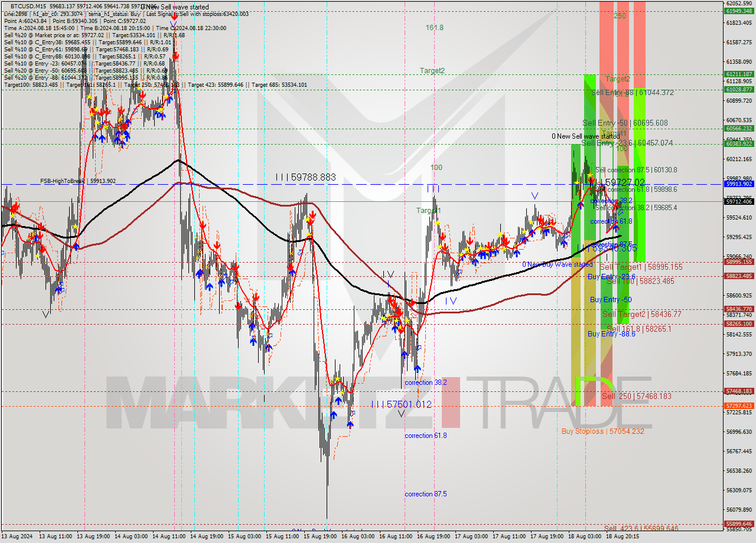Click the Sell Entry -50 | 60695.608 label
The image size is (756, 543).
(x=625, y=123)
